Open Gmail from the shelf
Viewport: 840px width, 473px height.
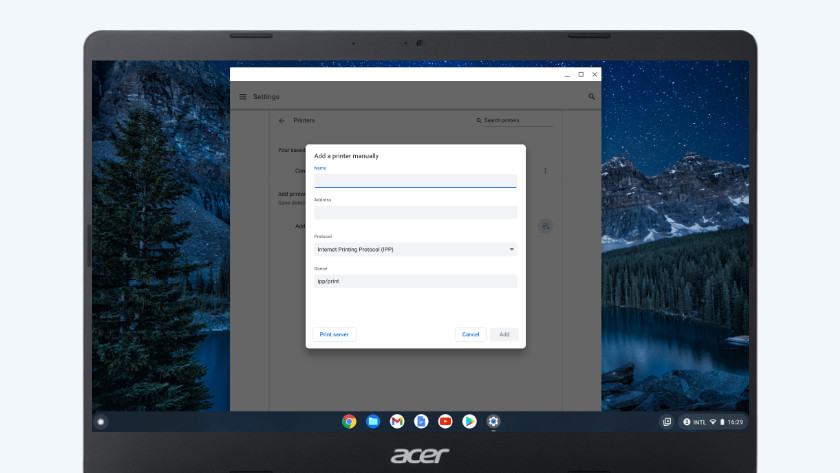click(397, 421)
